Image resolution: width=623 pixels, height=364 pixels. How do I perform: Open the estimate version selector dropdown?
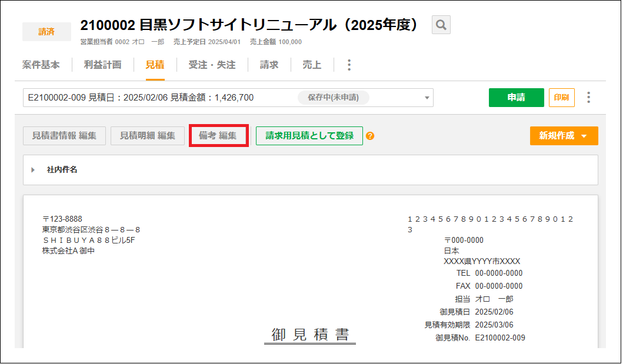(x=426, y=98)
